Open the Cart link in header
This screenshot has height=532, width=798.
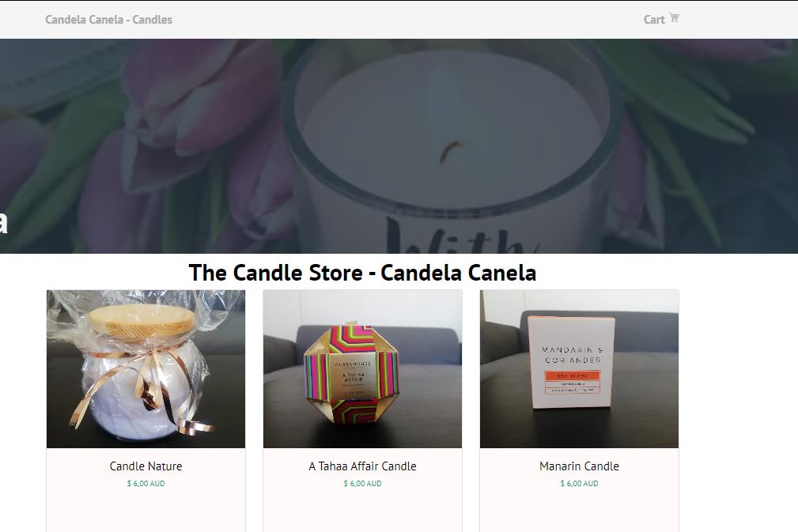660,19
